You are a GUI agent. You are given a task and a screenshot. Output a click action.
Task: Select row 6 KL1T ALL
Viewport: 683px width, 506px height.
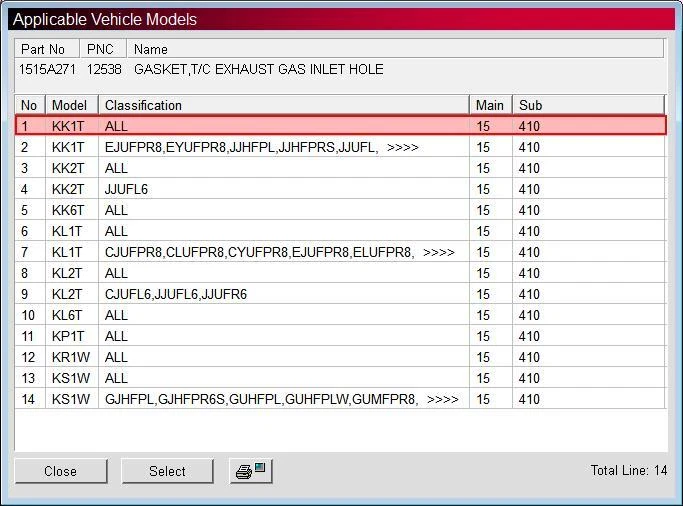click(x=341, y=231)
